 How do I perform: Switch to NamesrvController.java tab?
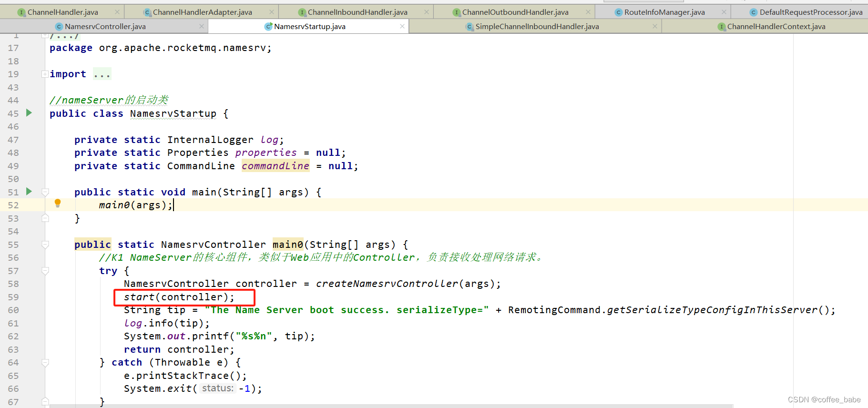105,26
